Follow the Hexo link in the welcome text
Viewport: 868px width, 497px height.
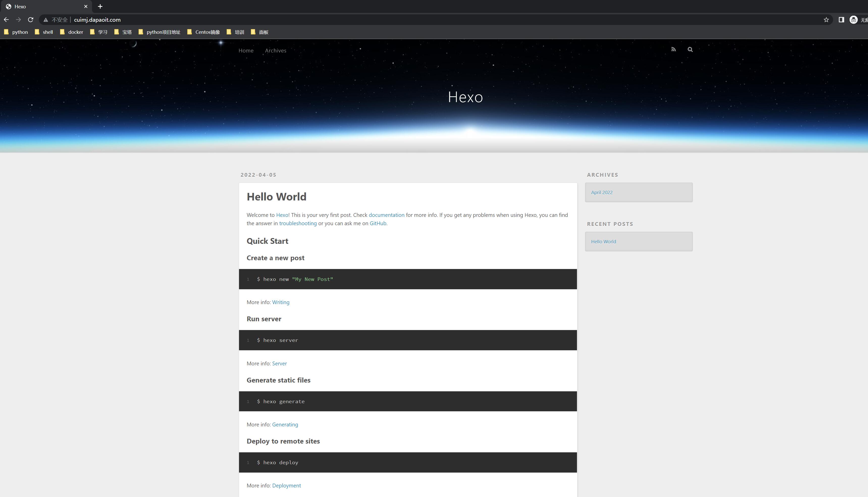click(x=282, y=215)
